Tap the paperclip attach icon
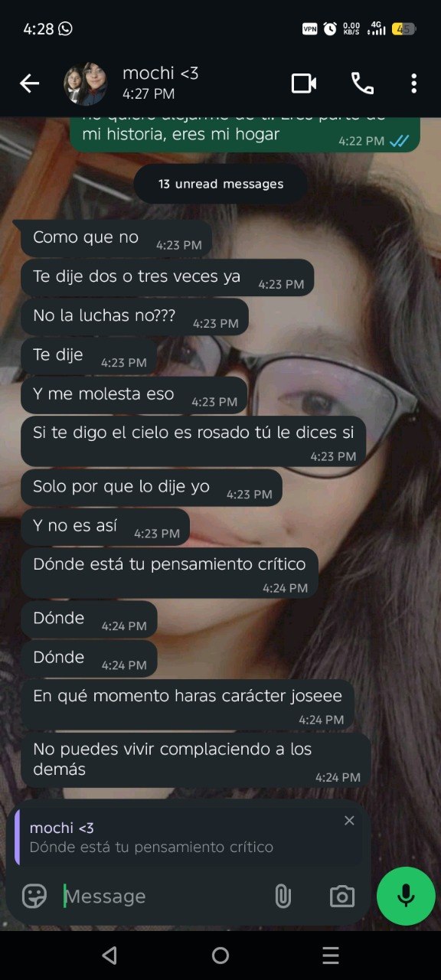The image size is (441, 980). (283, 896)
